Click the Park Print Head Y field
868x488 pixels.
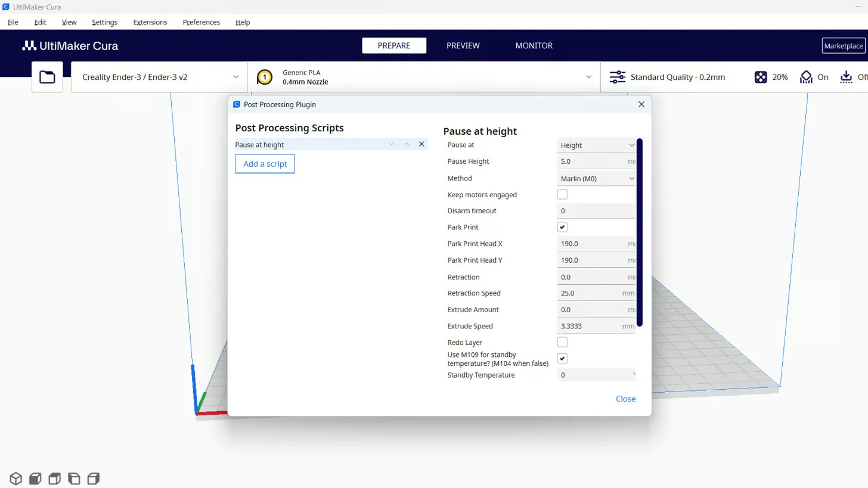coord(596,260)
